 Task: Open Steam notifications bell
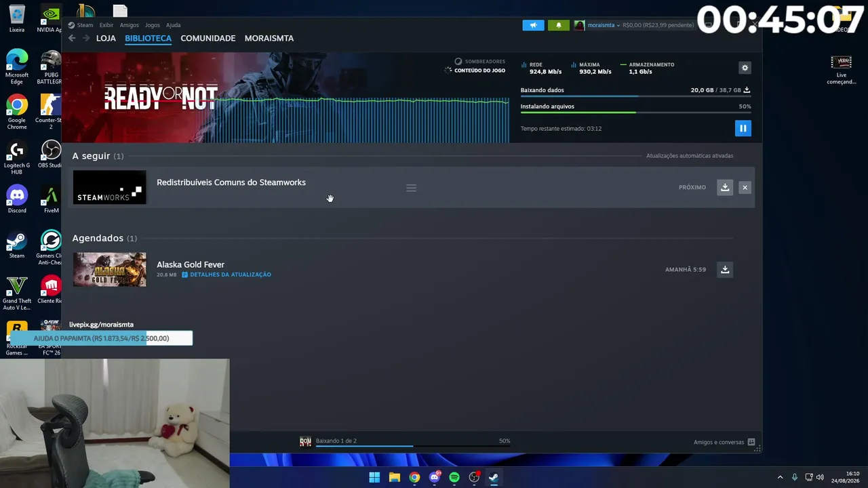point(559,25)
